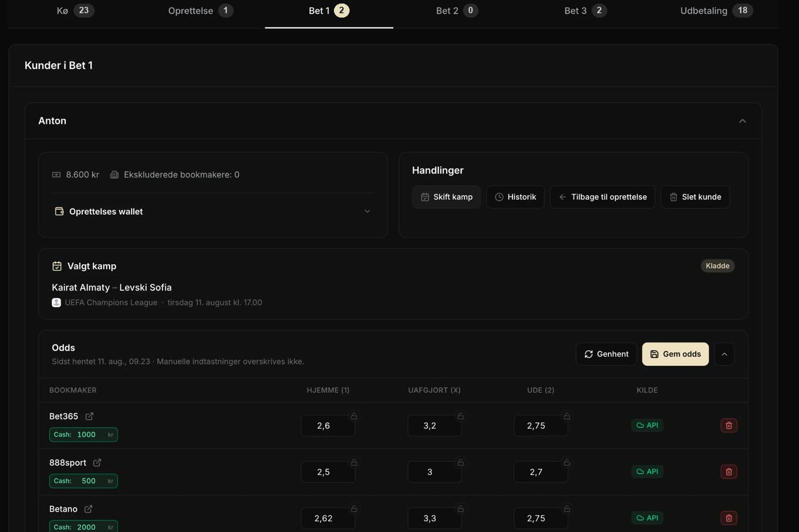799x532 pixels.
Task: Select the Bet 1 tab
Action: [329, 10]
